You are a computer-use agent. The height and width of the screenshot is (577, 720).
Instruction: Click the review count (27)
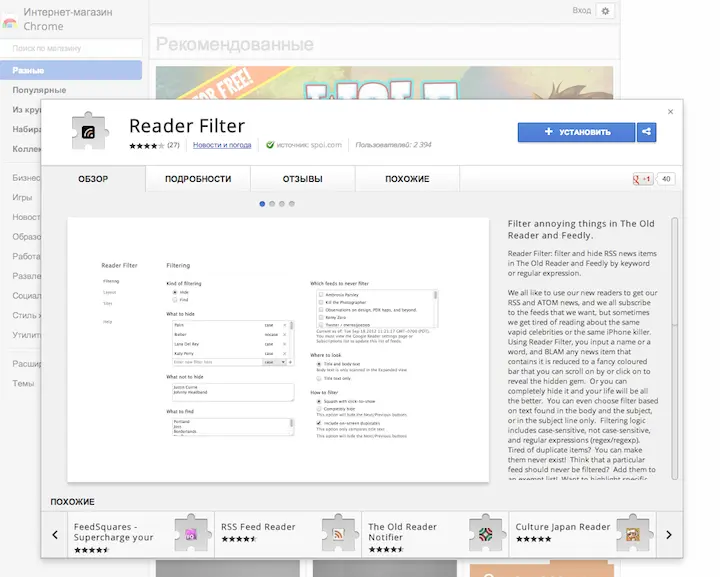(x=173, y=145)
